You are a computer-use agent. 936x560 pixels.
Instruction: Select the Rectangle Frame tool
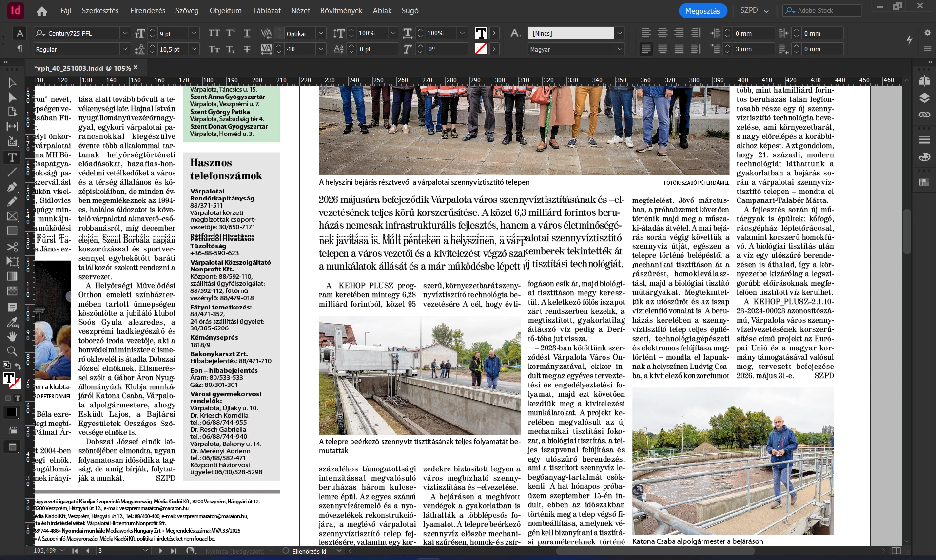click(x=12, y=216)
